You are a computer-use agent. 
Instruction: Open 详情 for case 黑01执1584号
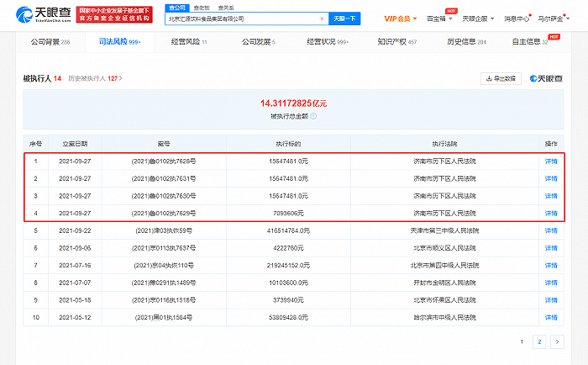tap(551, 318)
